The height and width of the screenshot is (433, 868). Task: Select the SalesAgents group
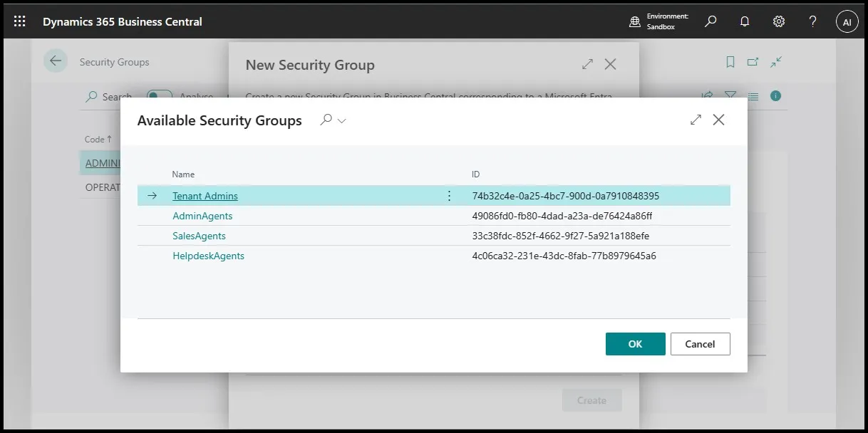[x=199, y=236]
